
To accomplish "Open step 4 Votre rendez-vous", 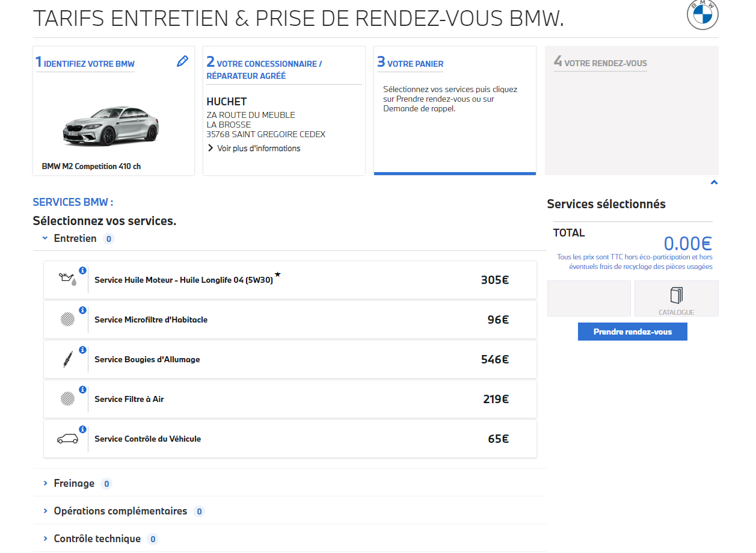I will (600, 62).
